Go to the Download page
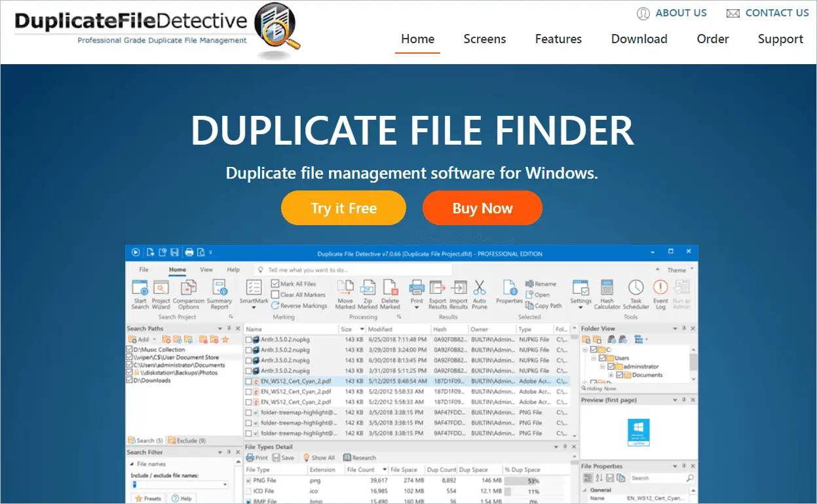 (x=639, y=39)
